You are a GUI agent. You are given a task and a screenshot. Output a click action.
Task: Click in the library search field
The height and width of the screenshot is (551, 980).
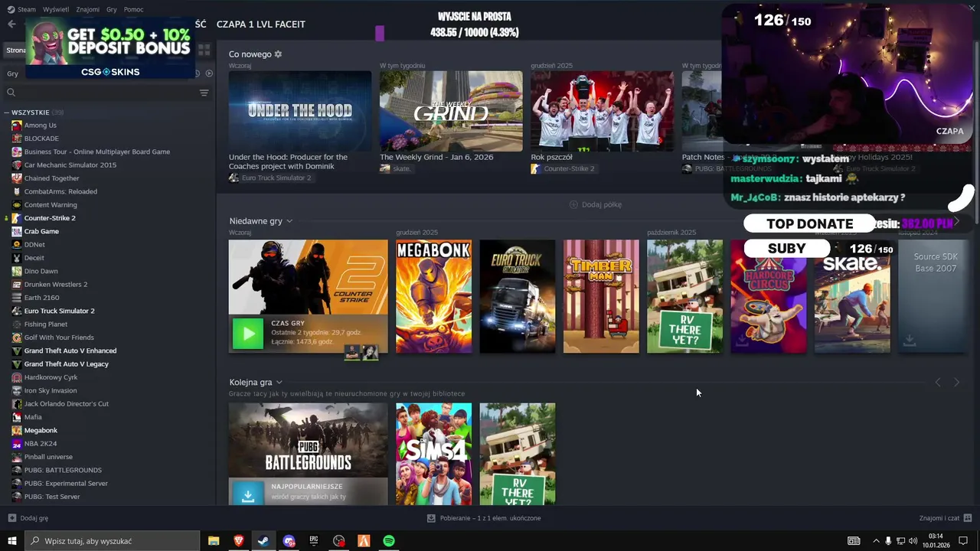[x=106, y=93]
